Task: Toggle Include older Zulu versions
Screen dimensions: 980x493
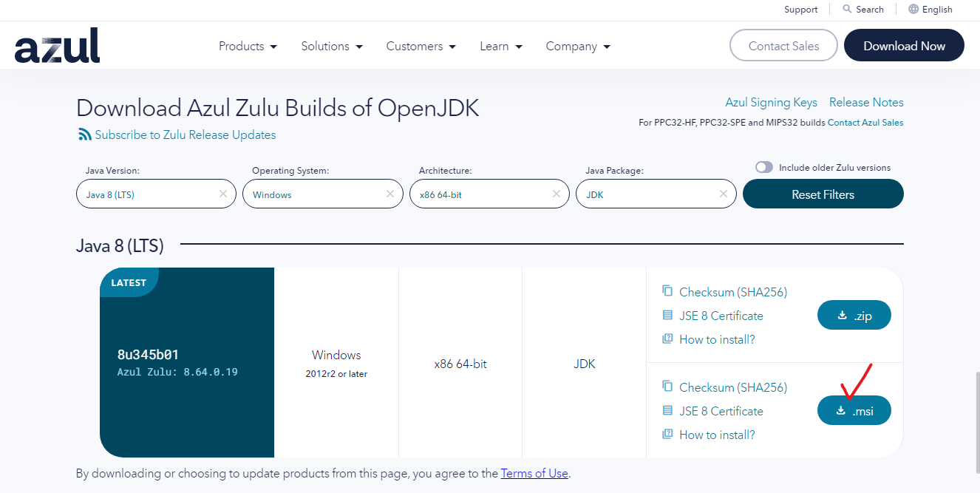Action: [x=764, y=167]
